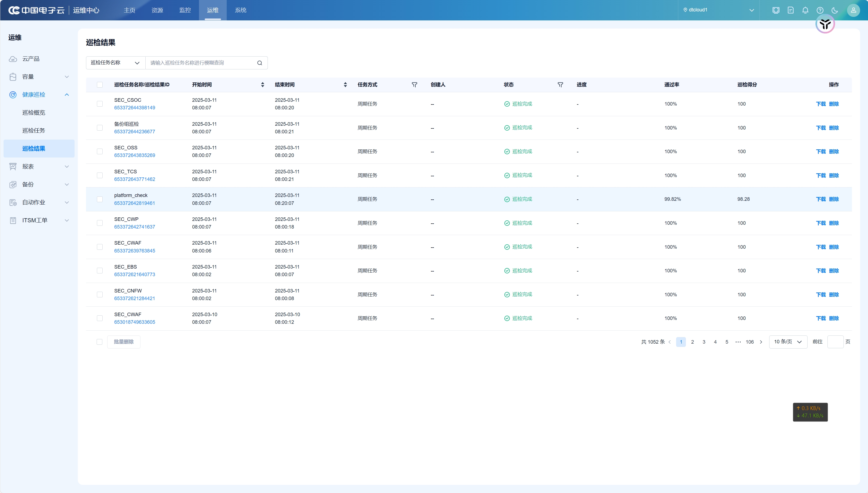
Task: Filter the 任务方式 column
Action: coord(414,85)
